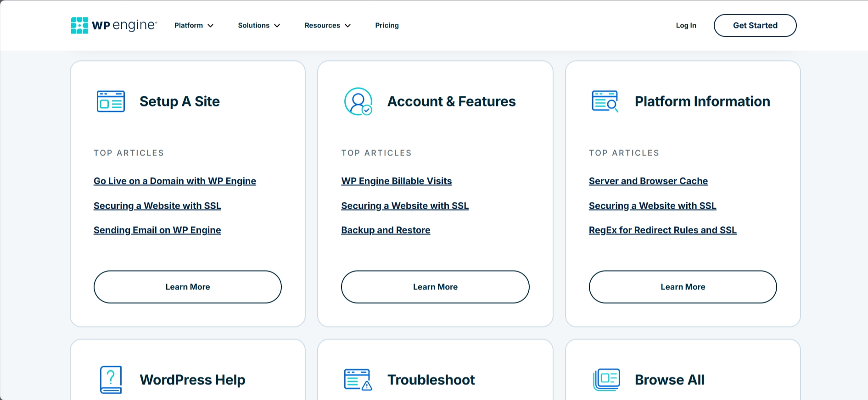Image resolution: width=868 pixels, height=400 pixels.
Task: Click the Account & Features user icon
Action: click(x=358, y=101)
